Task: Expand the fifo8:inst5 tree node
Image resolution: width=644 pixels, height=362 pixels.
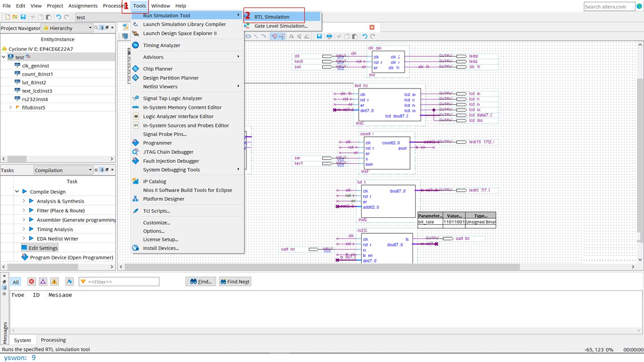Action: pos(10,107)
